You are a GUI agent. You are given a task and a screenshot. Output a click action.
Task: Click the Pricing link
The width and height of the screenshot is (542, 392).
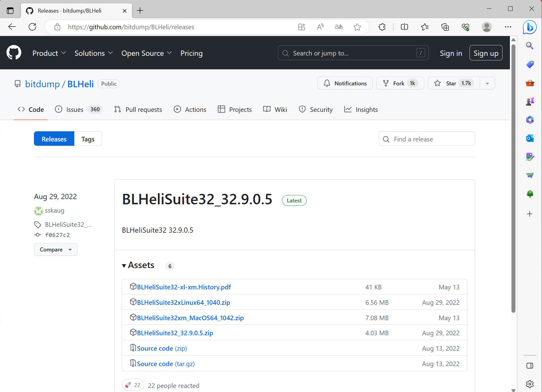click(x=192, y=53)
